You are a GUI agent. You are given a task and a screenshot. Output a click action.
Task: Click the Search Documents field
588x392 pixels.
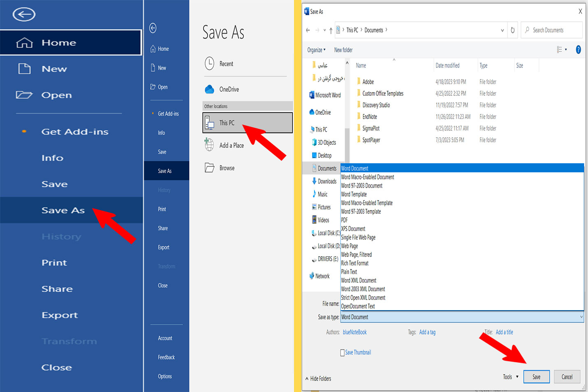(x=552, y=30)
